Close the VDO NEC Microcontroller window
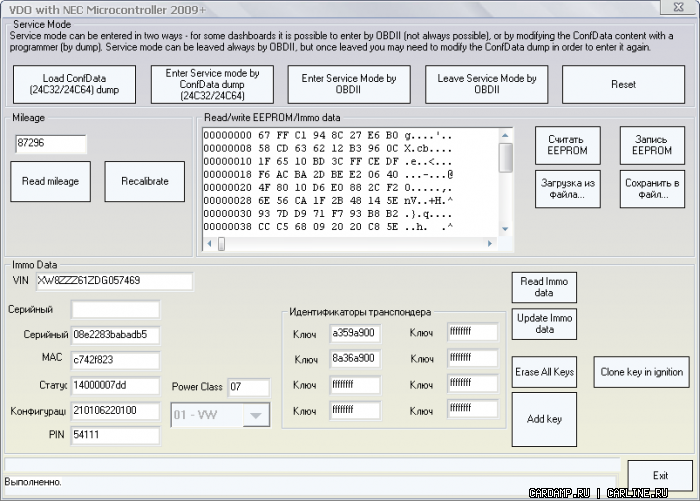This screenshot has height=501, width=700. (678, 7)
